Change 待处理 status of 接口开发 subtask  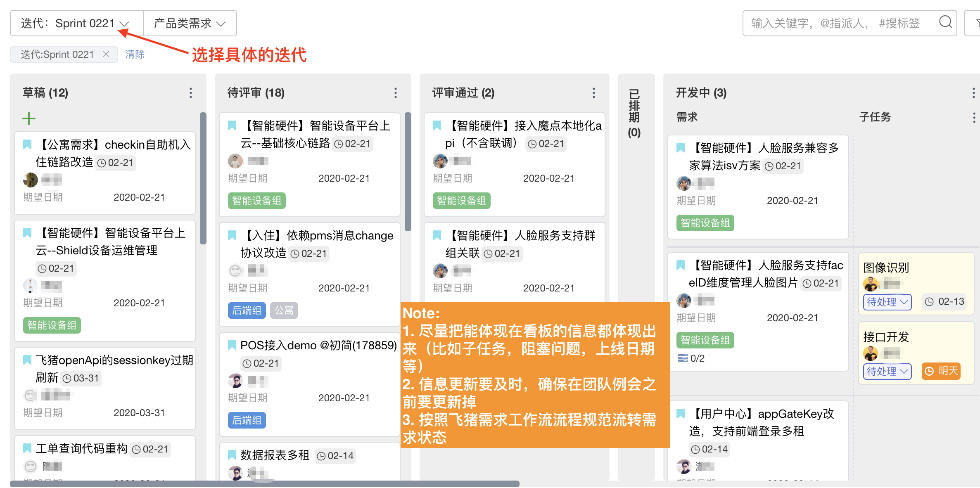(x=887, y=371)
